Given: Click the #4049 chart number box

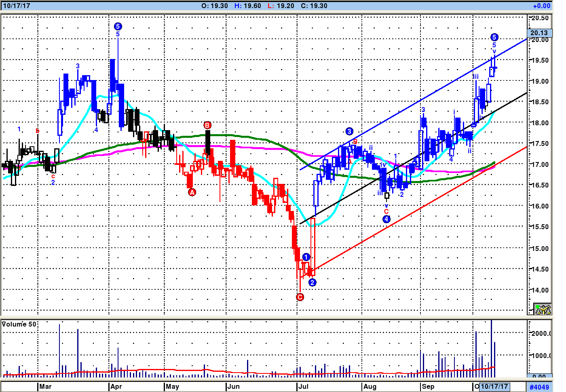Looking at the screenshot, I should pyautogui.click(x=539, y=387).
